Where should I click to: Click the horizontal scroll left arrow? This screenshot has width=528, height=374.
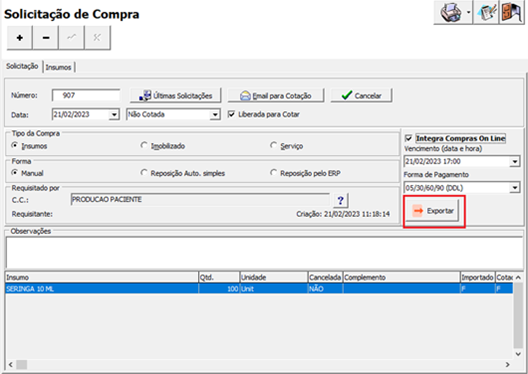[10, 365]
